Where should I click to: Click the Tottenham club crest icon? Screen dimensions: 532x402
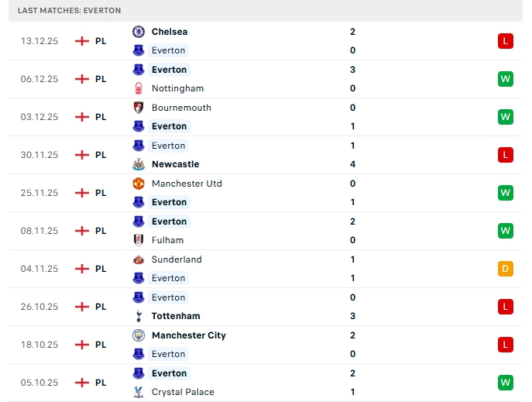(x=139, y=316)
